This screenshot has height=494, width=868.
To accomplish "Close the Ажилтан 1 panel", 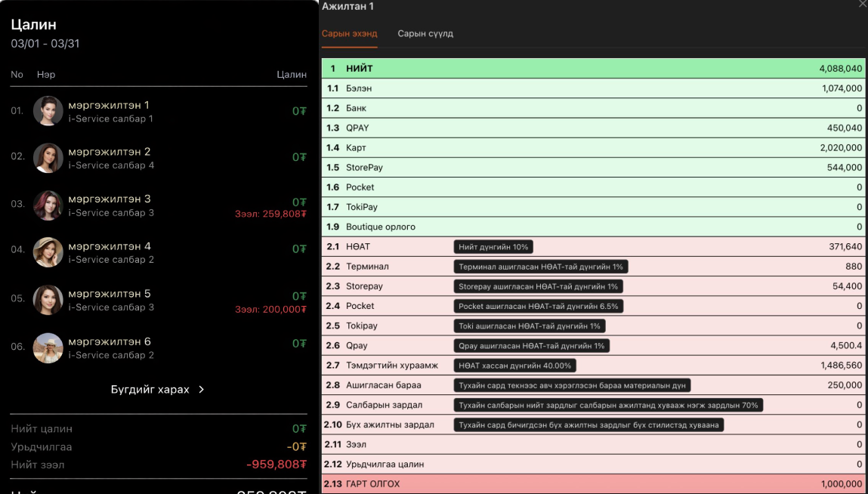I will click(x=863, y=5).
